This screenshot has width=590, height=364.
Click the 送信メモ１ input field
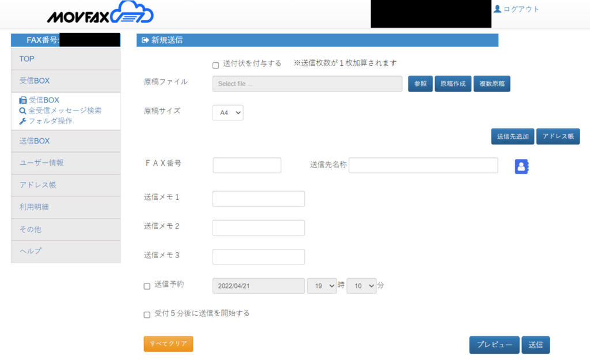tap(259, 199)
